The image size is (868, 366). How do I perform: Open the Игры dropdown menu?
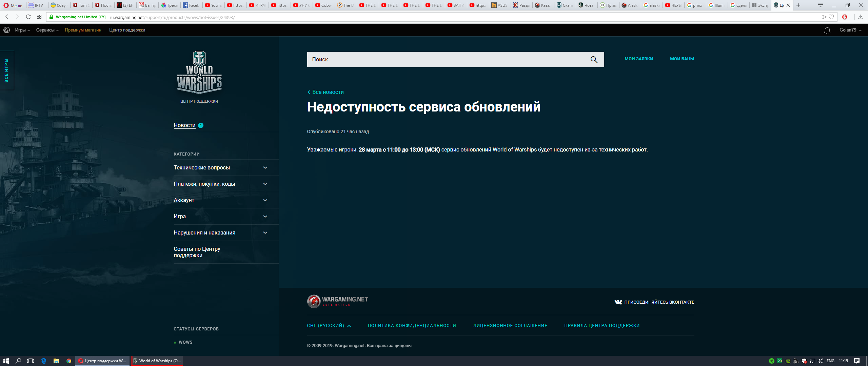point(22,30)
